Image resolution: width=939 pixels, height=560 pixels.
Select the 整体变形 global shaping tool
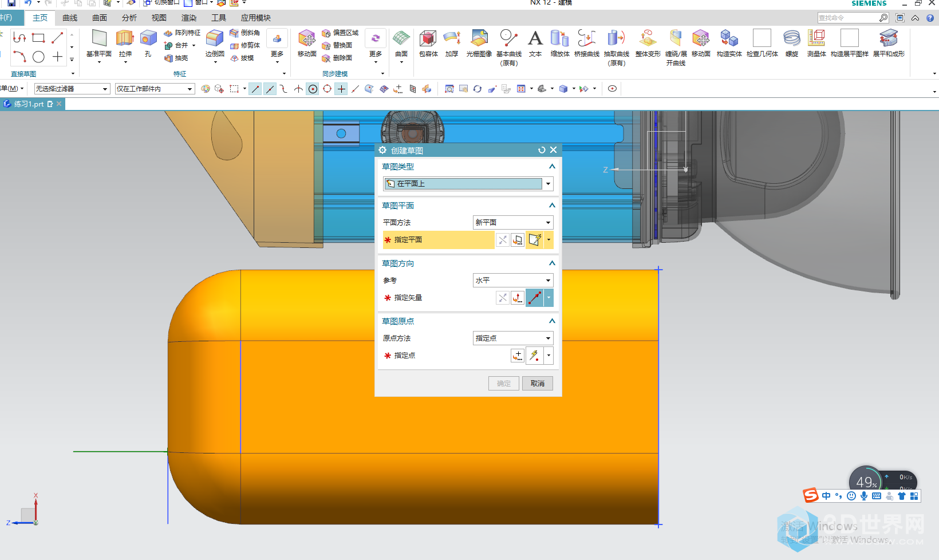point(648,43)
